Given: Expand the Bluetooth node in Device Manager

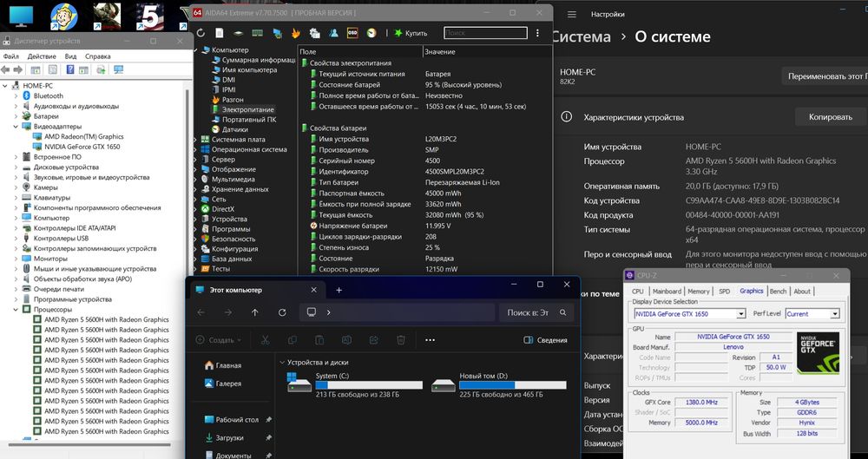Looking at the screenshot, I should click(x=16, y=96).
